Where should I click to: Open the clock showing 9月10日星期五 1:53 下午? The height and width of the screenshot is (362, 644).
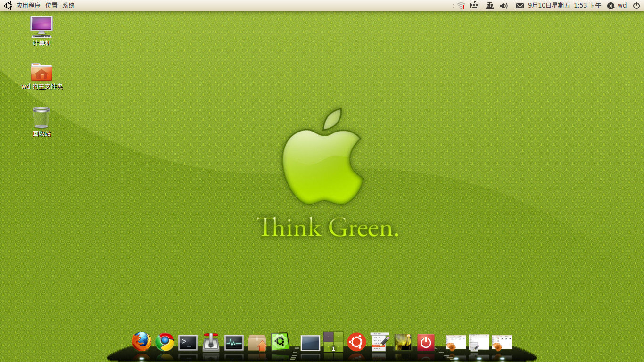(564, 6)
